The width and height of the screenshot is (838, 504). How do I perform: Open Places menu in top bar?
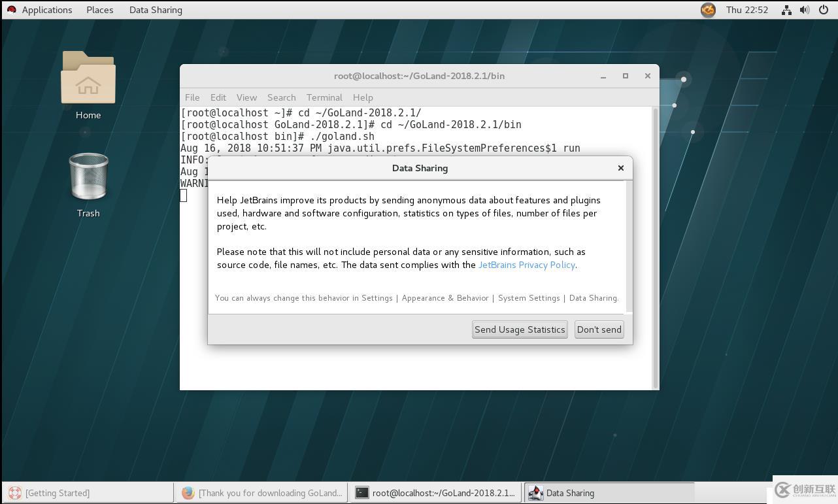(100, 10)
